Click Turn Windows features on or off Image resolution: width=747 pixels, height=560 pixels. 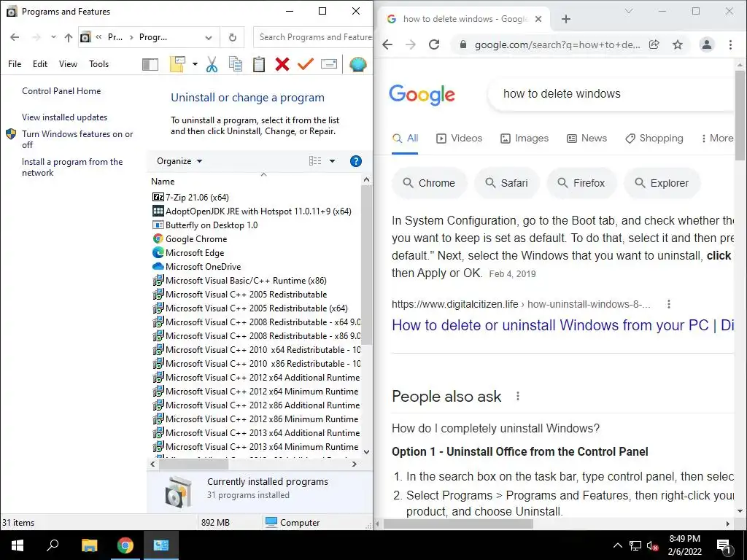coord(77,139)
